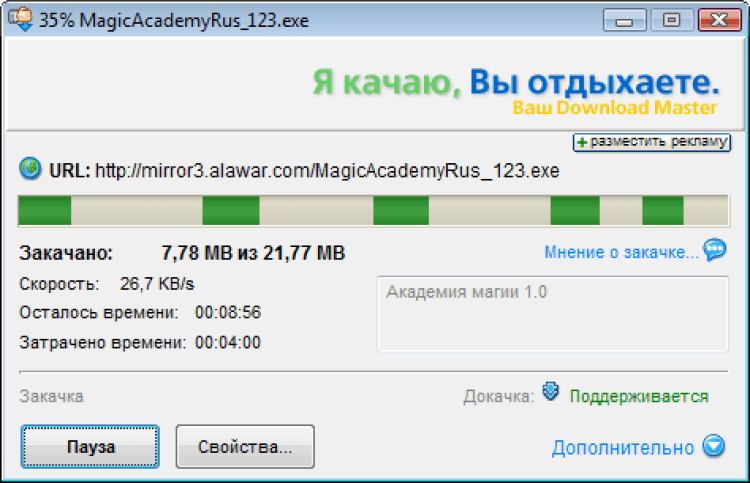This screenshot has height=483, width=750.
Task: Minimize the download window
Action: coord(624,20)
